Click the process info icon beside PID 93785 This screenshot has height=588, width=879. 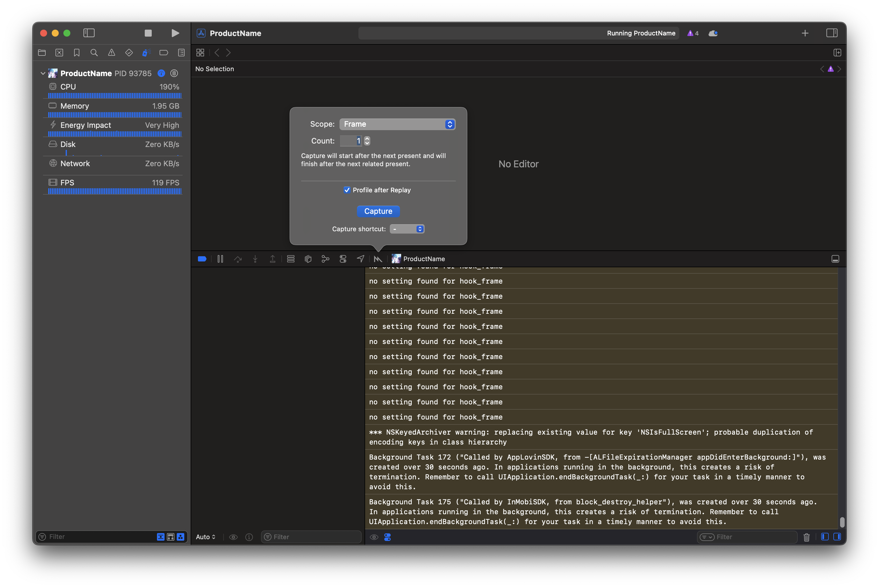(161, 73)
